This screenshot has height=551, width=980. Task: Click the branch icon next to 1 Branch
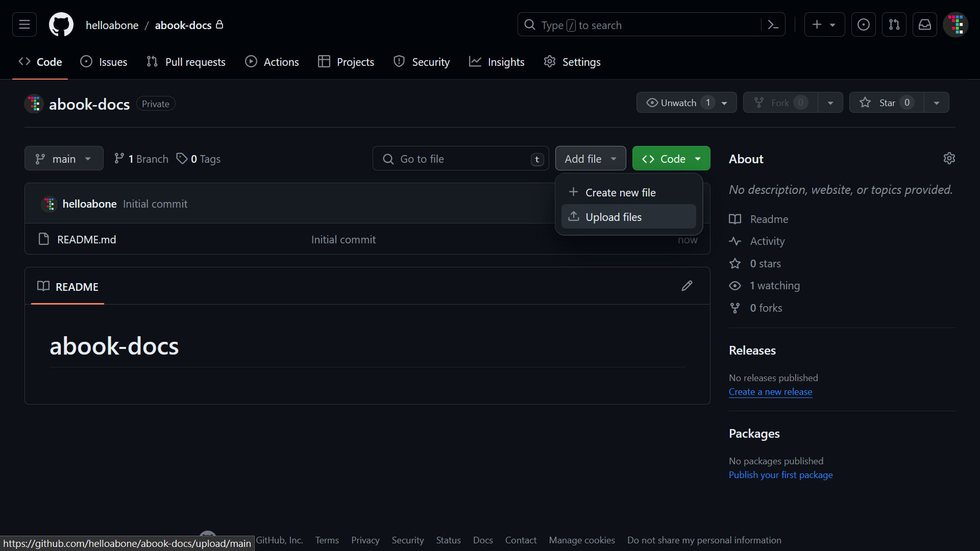119,159
